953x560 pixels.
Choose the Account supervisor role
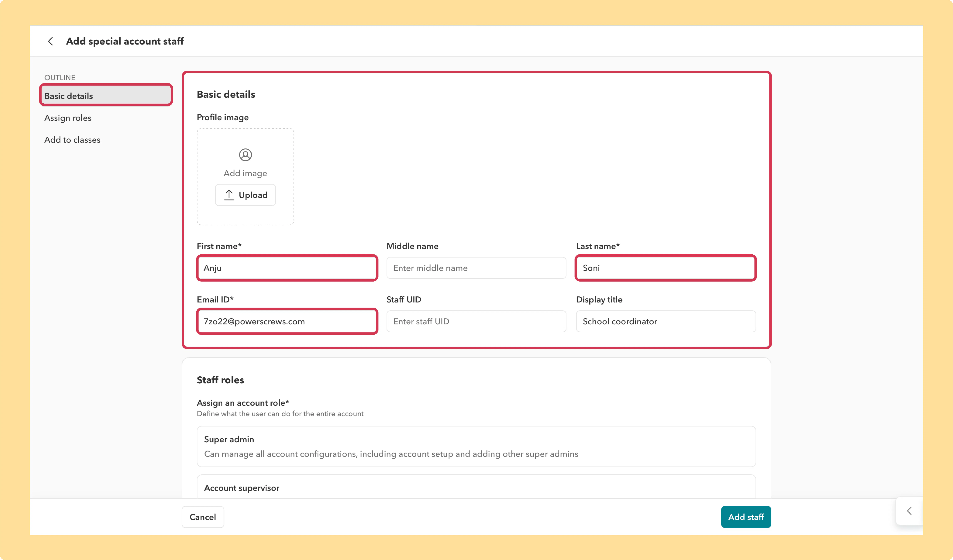[476, 487]
